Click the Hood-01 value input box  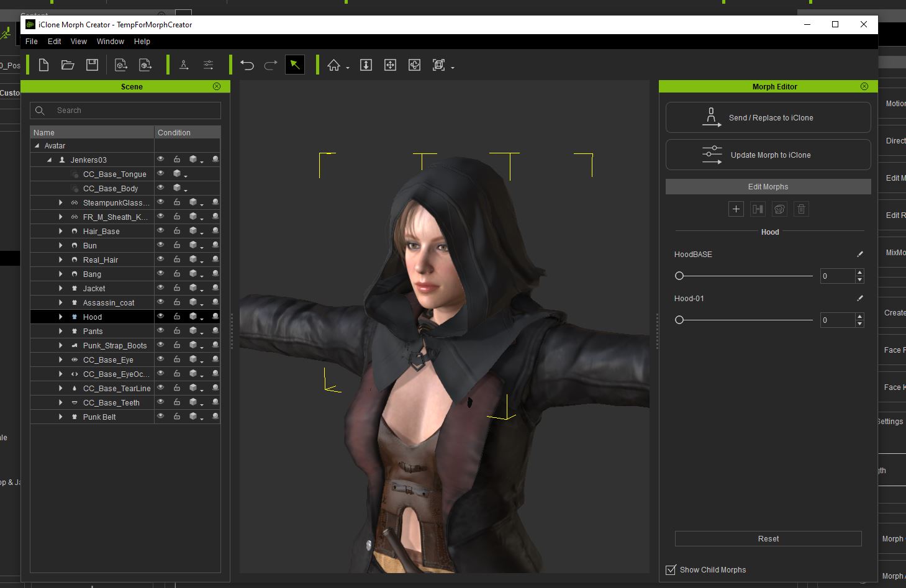coord(838,320)
